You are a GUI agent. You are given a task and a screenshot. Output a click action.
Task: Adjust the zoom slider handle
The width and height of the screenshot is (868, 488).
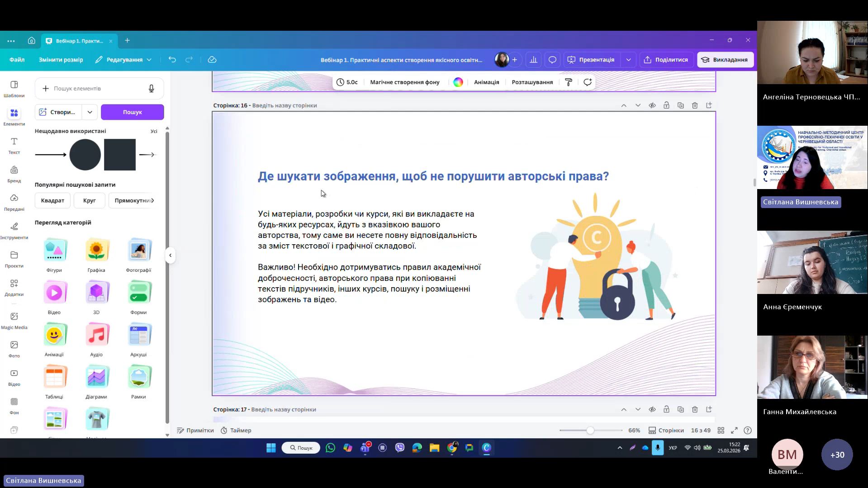coord(590,431)
